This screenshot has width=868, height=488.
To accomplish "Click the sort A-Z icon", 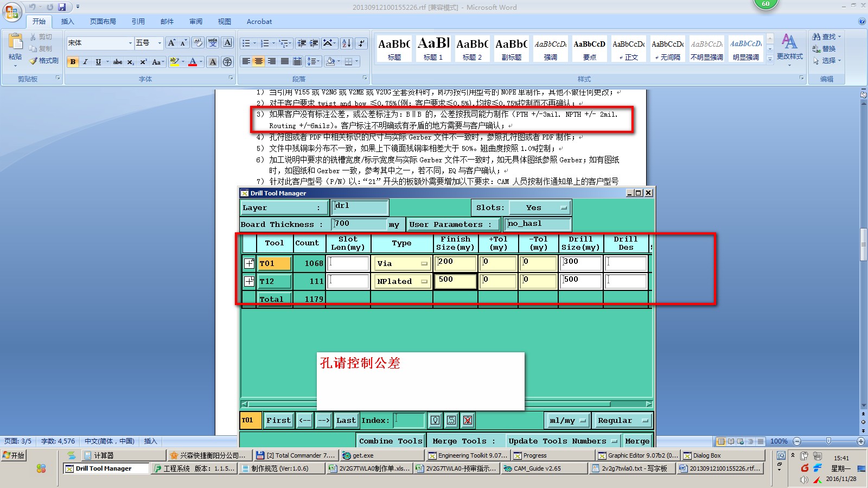I will (x=347, y=43).
